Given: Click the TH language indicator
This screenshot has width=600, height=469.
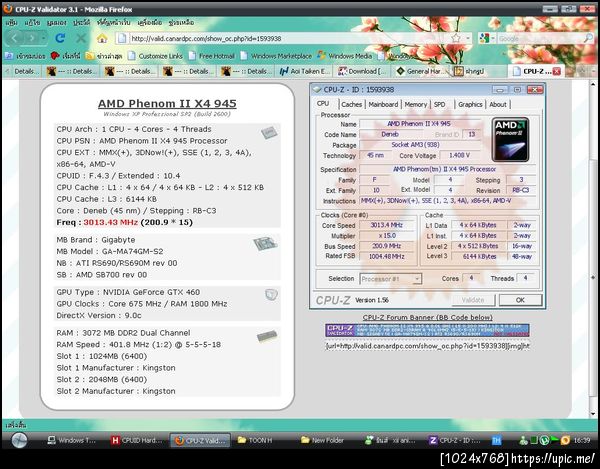Looking at the screenshot, I should click(496, 441).
